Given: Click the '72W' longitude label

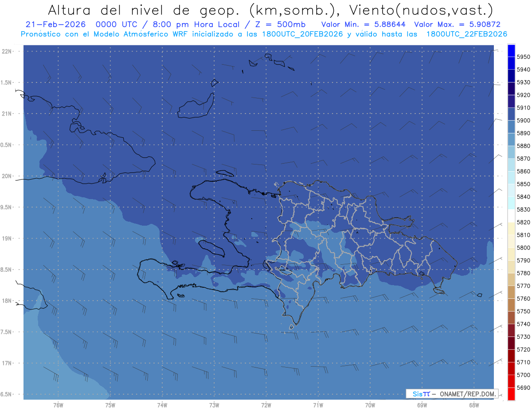Looking at the screenshot, I should (266, 405).
